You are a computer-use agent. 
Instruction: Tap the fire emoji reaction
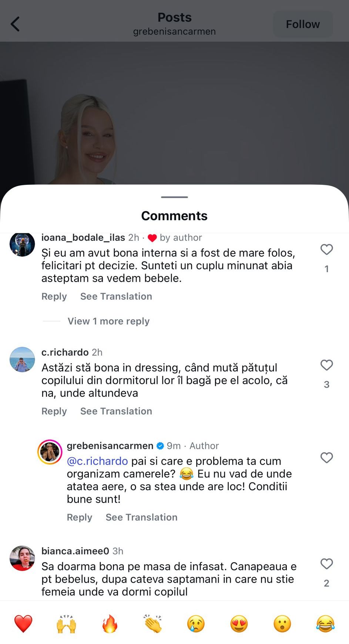click(110, 624)
